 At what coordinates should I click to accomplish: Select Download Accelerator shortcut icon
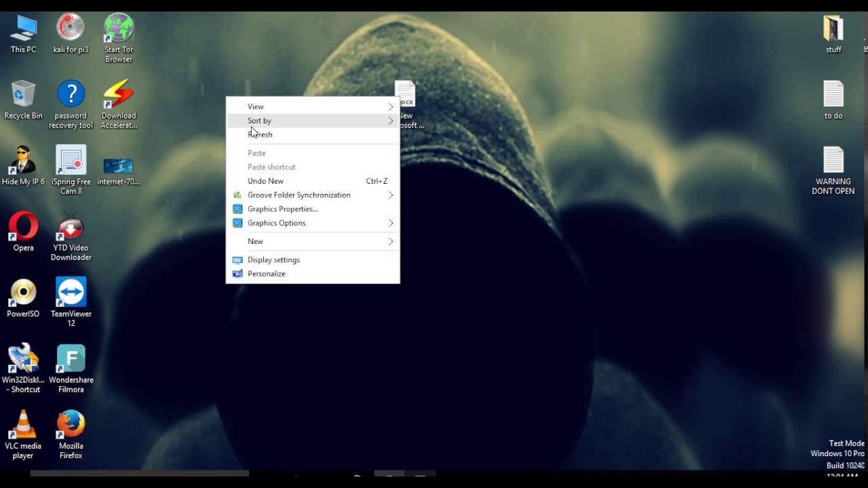click(x=119, y=104)
